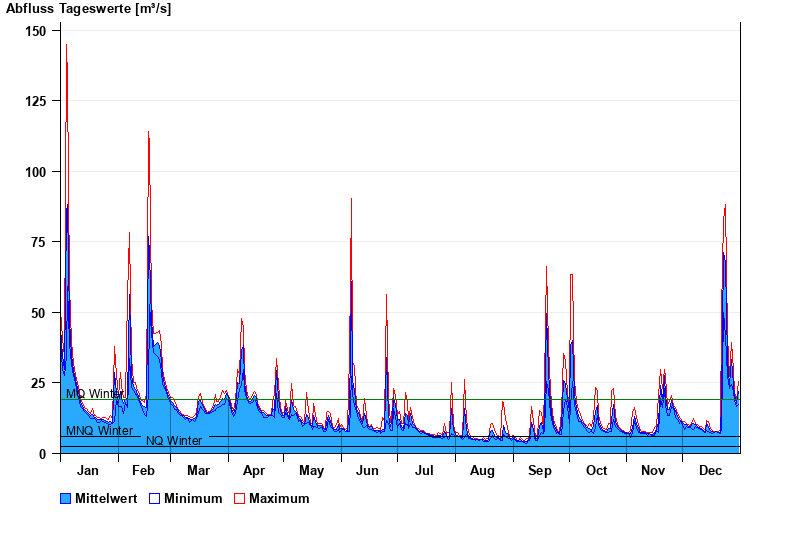The width and height of the screenshot is (800, 550).
Task: Click the blue Mittelwert legend swatch
Action: click(66, 498)
